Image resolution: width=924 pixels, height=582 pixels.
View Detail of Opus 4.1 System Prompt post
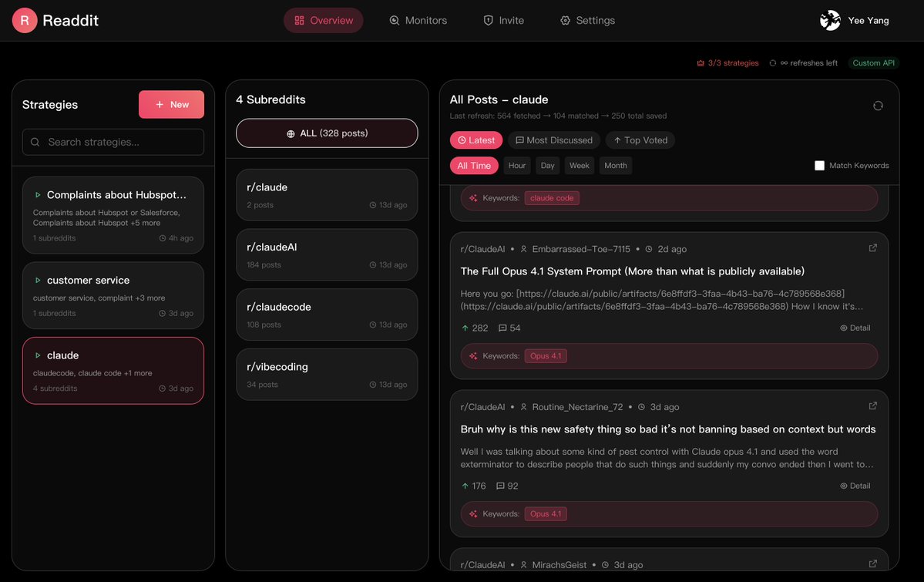click(x=855, y=328)
